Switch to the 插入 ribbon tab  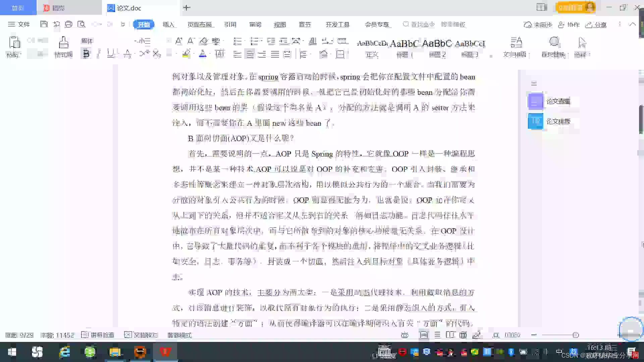click(168, 24)
